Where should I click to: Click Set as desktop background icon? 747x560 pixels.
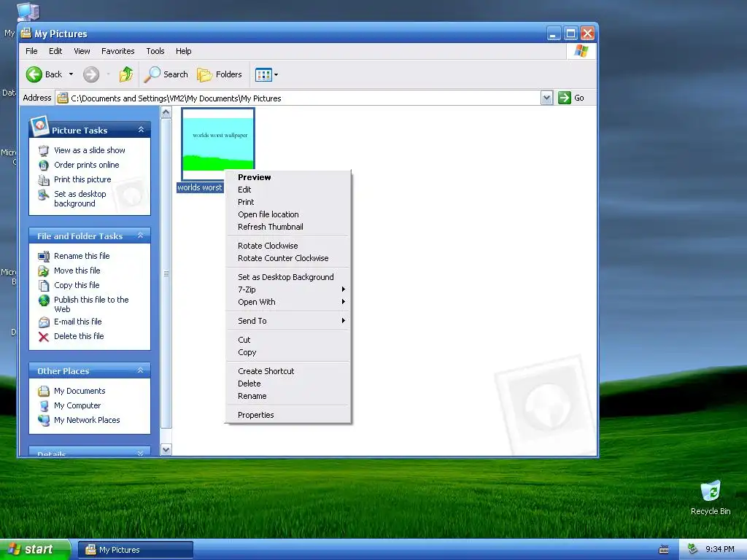tap(43, 195)
